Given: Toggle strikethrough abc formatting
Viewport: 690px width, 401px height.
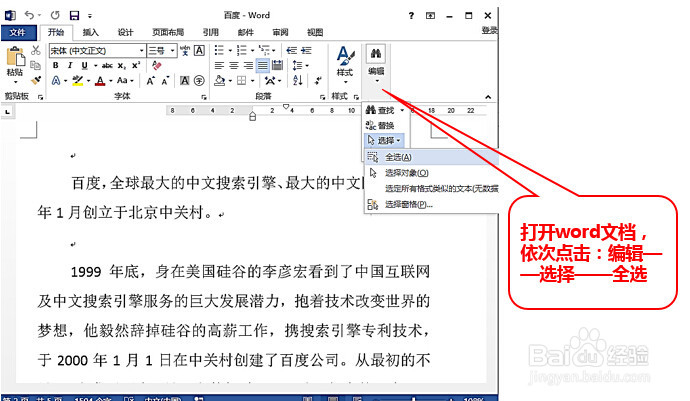Looking at the screenshot, I should 107,66.
